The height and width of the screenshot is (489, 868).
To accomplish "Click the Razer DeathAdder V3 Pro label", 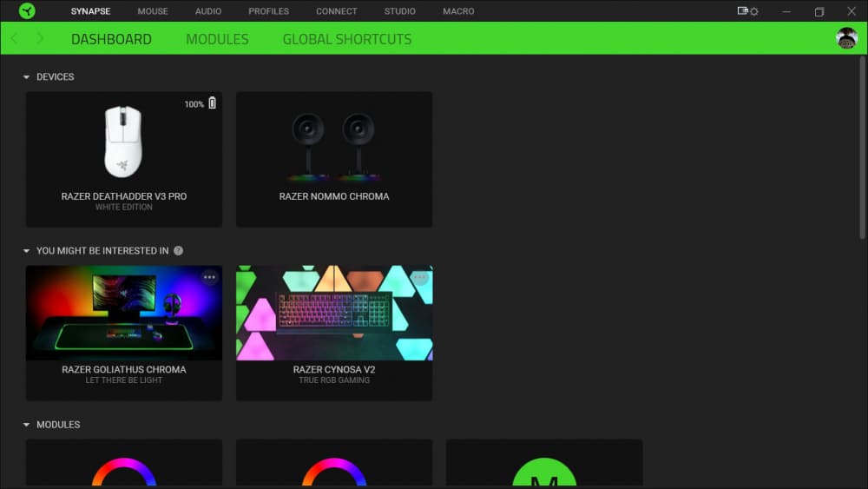I will pyautogui.click(x=124, y=196).
